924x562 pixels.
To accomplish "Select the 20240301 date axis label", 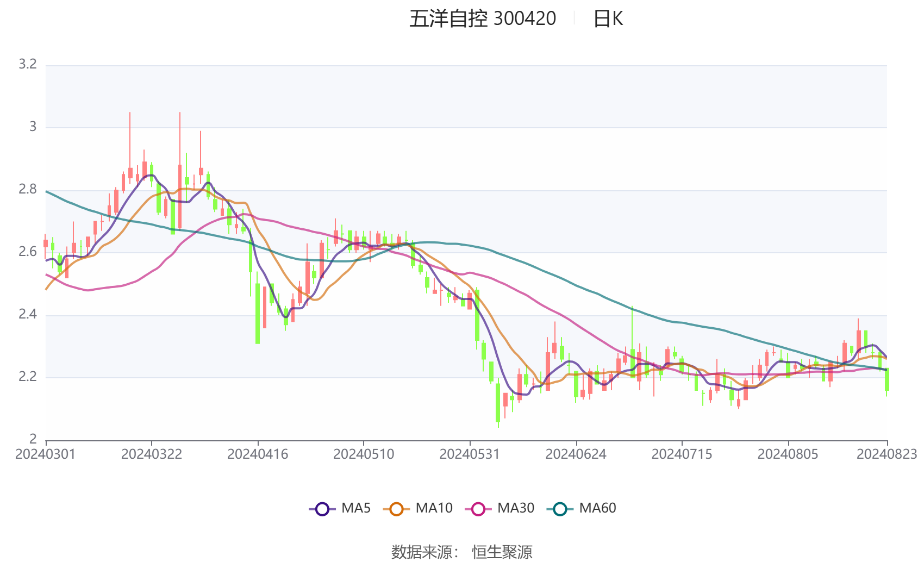I will pyautogui.click(x=46, y=454).
